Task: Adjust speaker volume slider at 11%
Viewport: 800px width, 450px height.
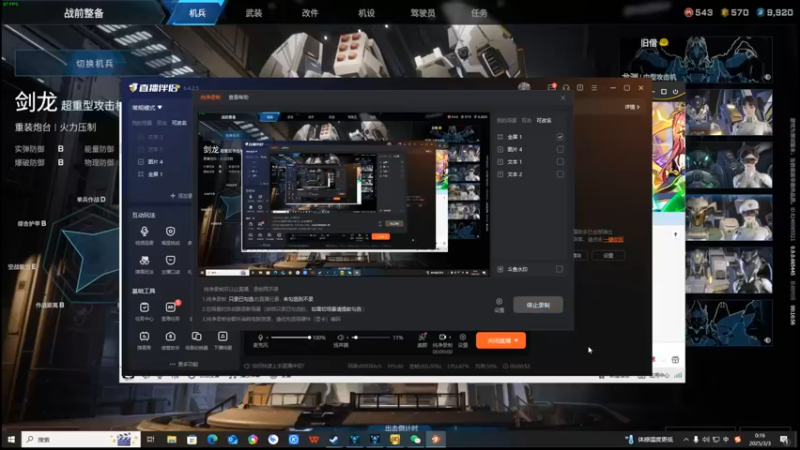Action: click(370, 338)
